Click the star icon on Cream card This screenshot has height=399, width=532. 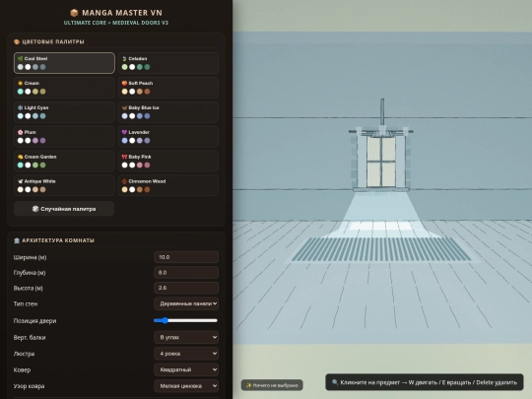click(20, 83)
